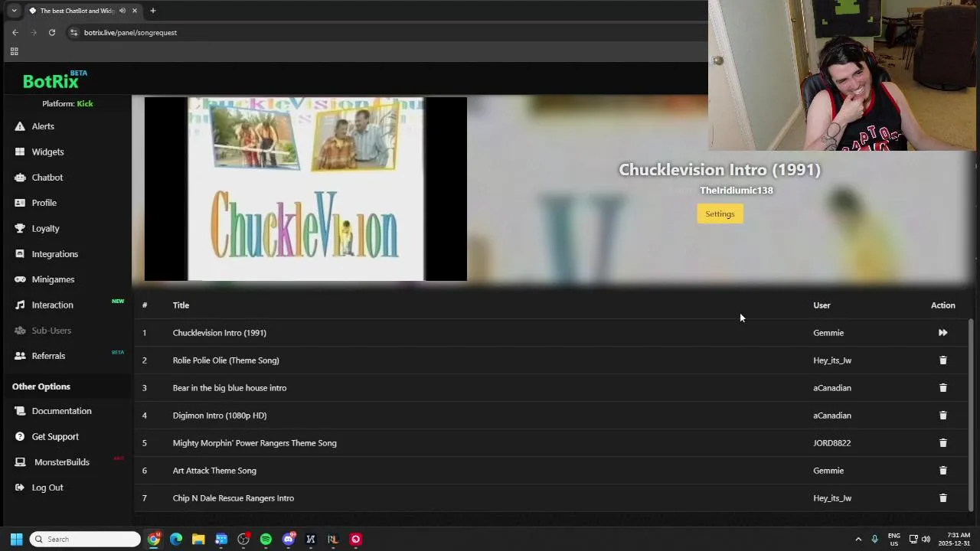Screen dimensions: 980x551
Task: Delete Rolie Polie Olie from the queue
Action: (942, 360)
